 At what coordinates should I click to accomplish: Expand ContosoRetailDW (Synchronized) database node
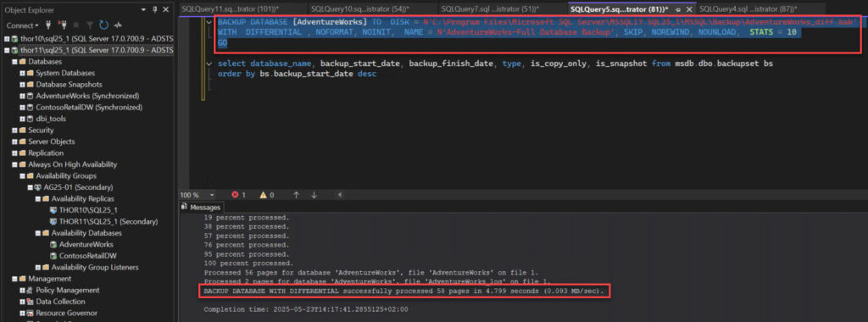click(x=22, y=108)
